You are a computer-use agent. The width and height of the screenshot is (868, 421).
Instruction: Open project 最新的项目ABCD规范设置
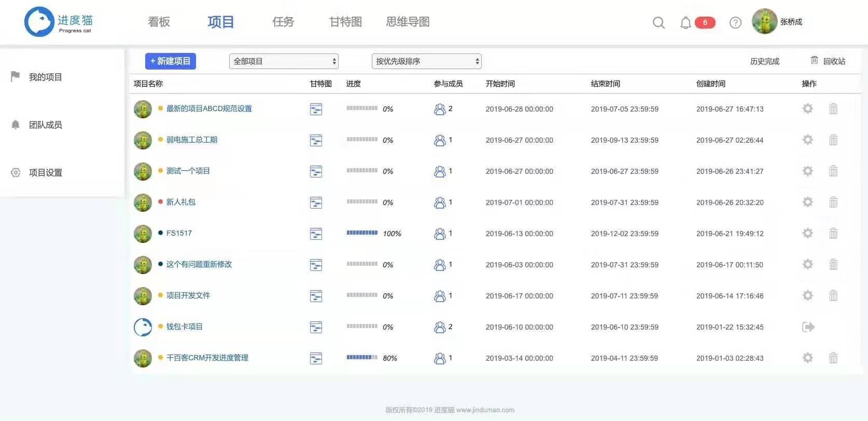click(x=209, y=108)
